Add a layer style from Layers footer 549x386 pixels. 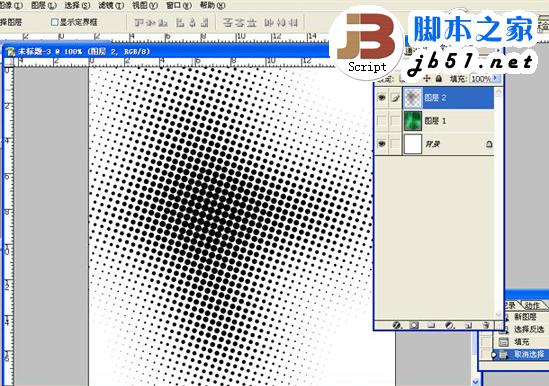coord(397,325)
